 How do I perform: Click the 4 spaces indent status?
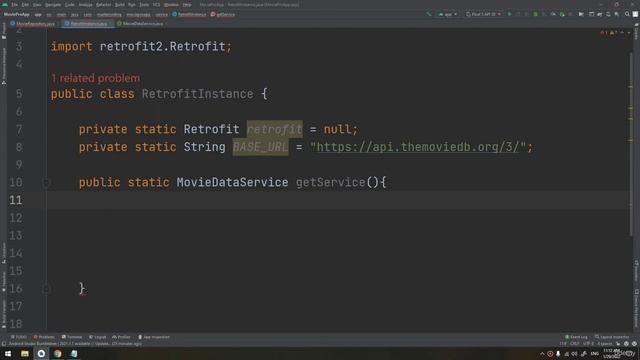[604, 344]
